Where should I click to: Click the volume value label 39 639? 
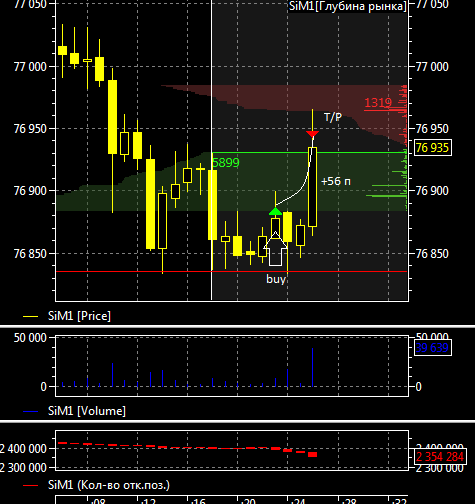coord(433,348)
